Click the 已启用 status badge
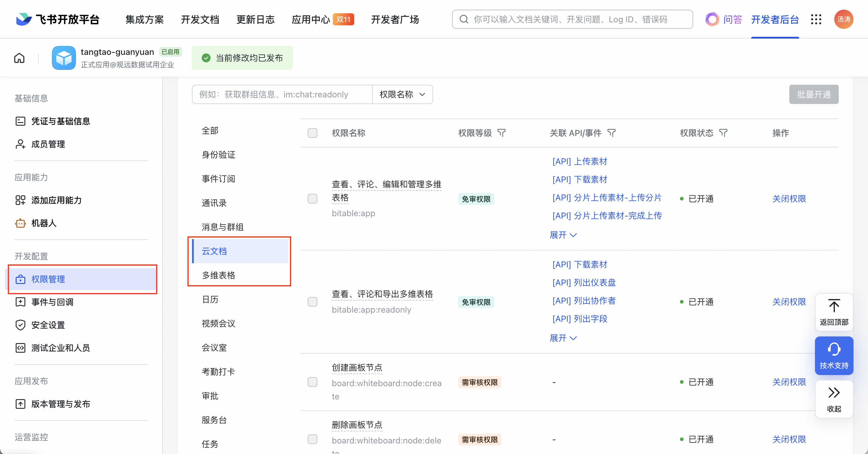The image size is (868, 454). pyautogui.click(x=170, y=52)
